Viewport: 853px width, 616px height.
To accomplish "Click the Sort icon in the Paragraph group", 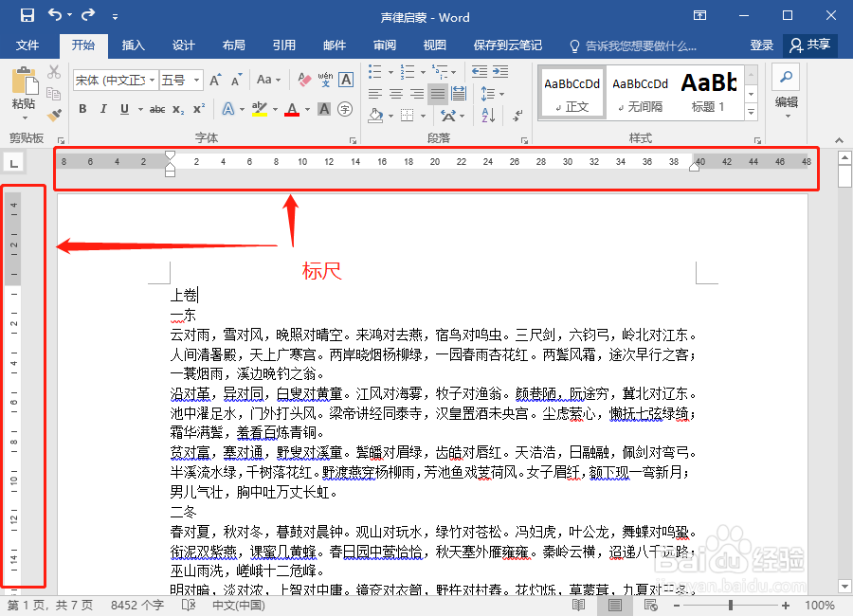I will pos(487,115).
